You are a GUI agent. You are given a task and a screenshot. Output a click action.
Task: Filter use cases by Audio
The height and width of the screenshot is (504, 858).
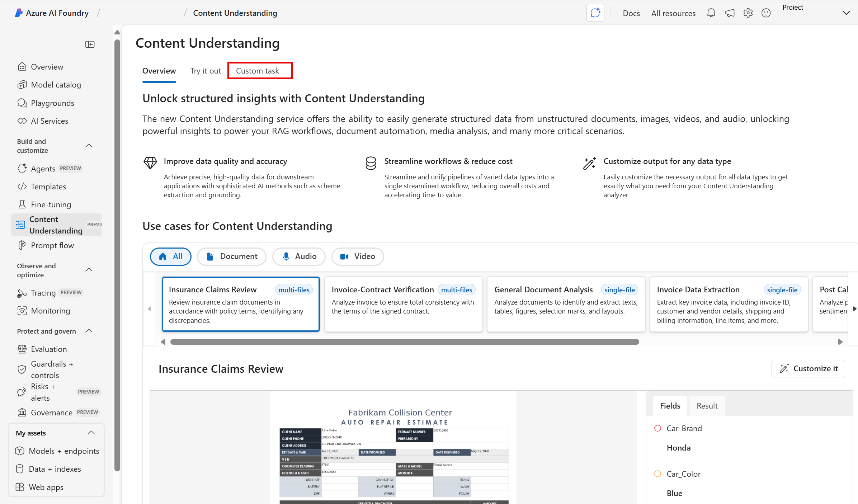tap(299, 256)
